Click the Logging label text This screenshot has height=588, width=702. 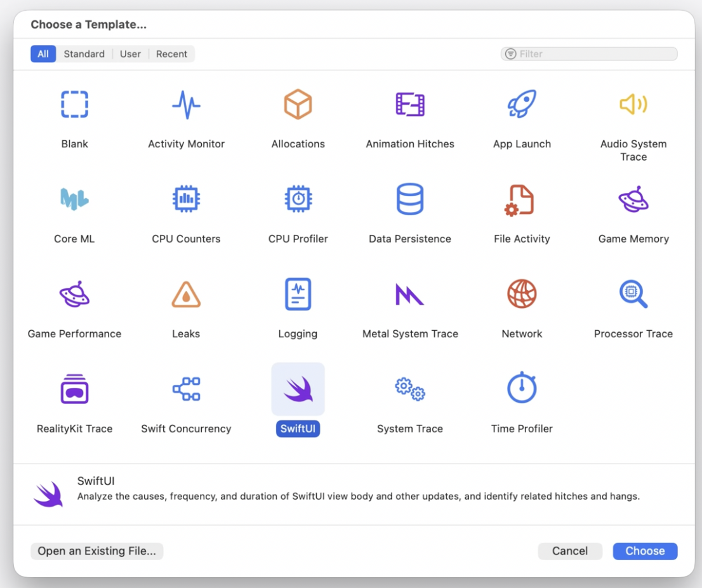pos(298,334)
